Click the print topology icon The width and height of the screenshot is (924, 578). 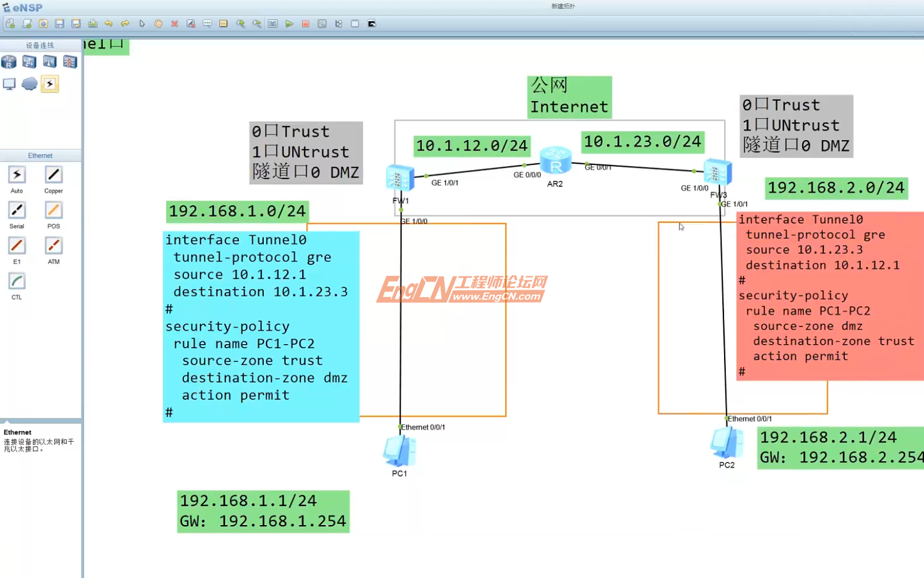pos(93,24)
